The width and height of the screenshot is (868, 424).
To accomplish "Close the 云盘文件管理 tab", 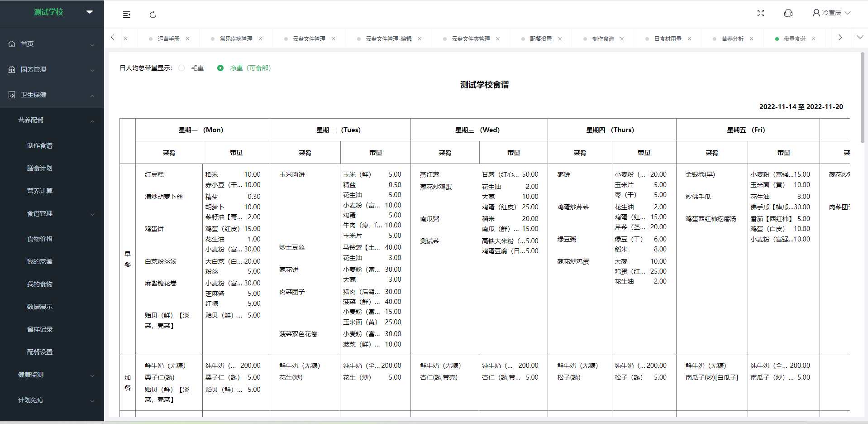I will [x=333, y=39].
